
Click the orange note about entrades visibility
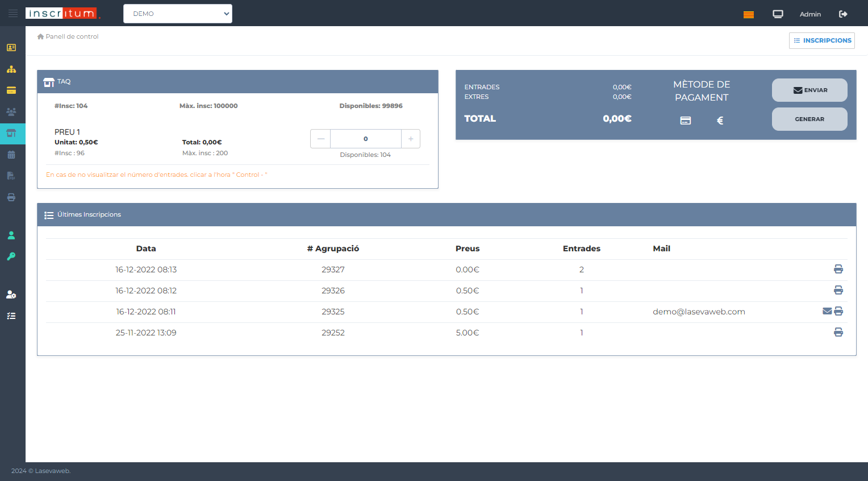pos(156,175)
